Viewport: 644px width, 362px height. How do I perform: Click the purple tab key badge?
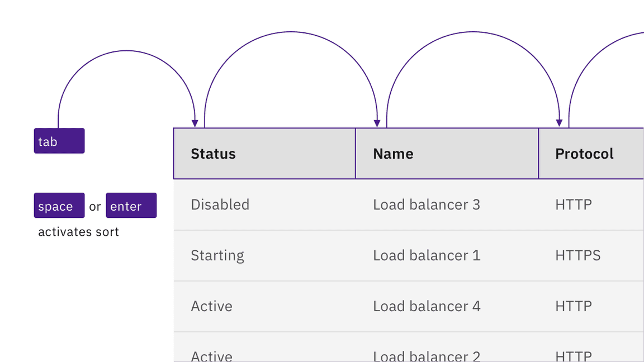pos(59,141)
